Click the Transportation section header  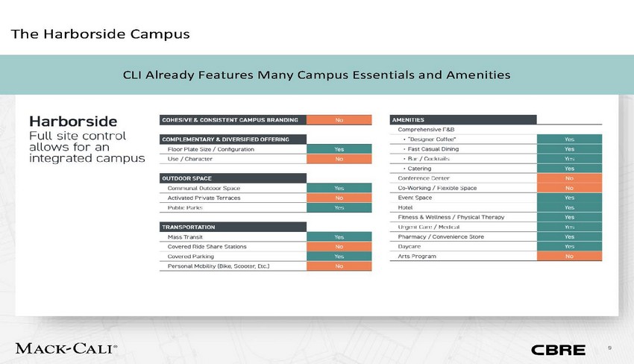pyautogui.click(x=233, y=226)
